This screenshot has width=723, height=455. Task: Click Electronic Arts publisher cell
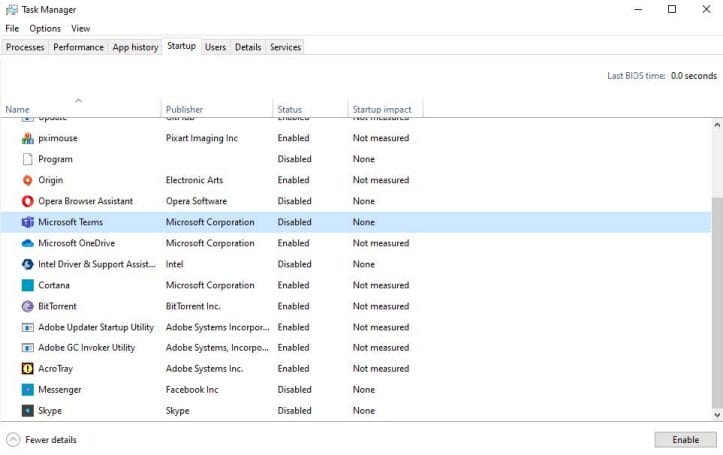(194, 180)
